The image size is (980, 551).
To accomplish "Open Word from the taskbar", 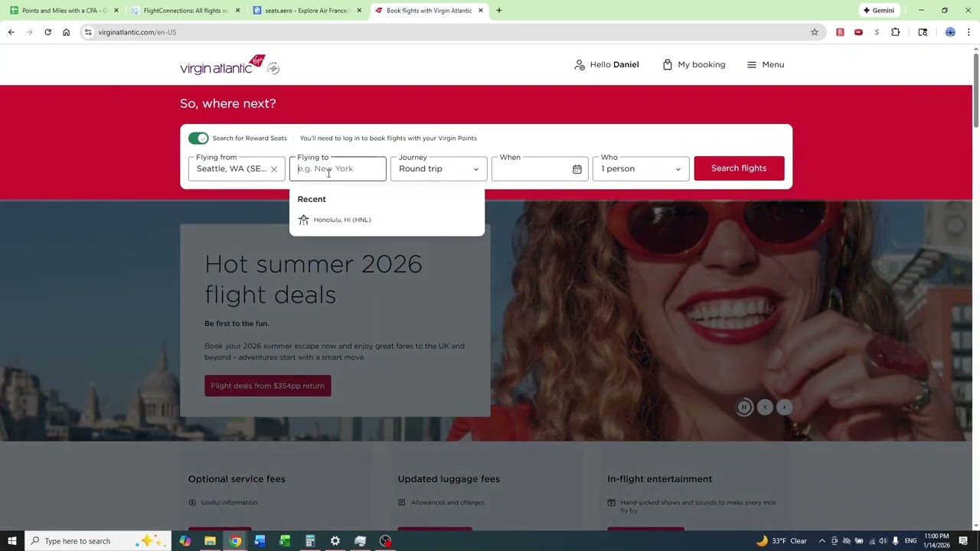I will pos(260,541).
